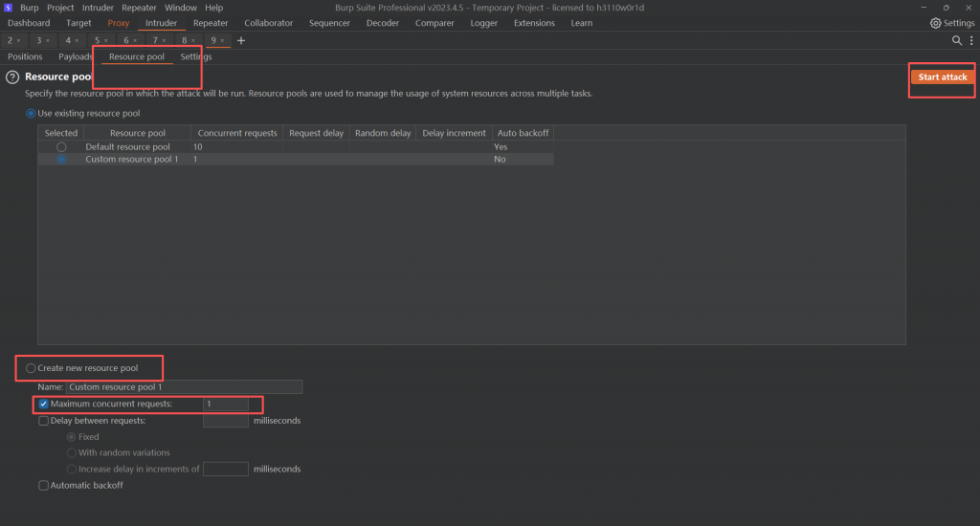Click the Burp Suite logo icon
Image resolution: width=980 pixels, height=526 pixels.
click(9, 8)
